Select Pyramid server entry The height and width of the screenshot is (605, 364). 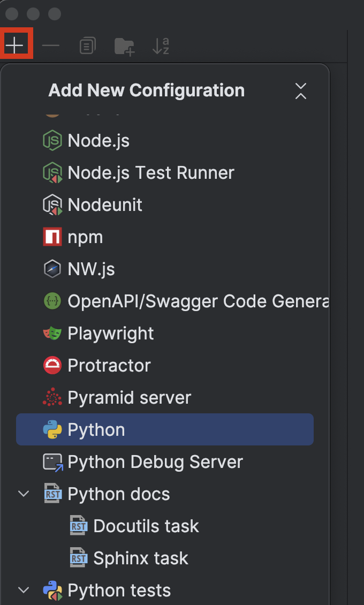165,397
